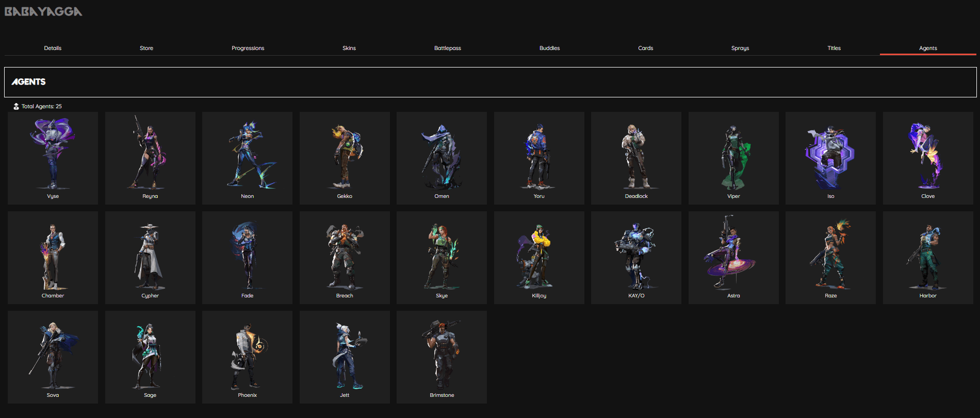Switch to the Buddies tab

click(549, 48)
